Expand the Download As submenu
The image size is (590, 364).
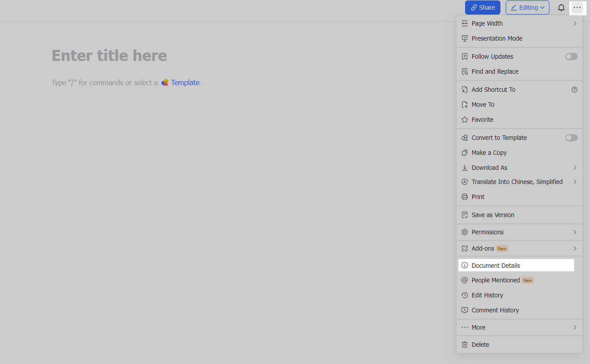[575, 168]
